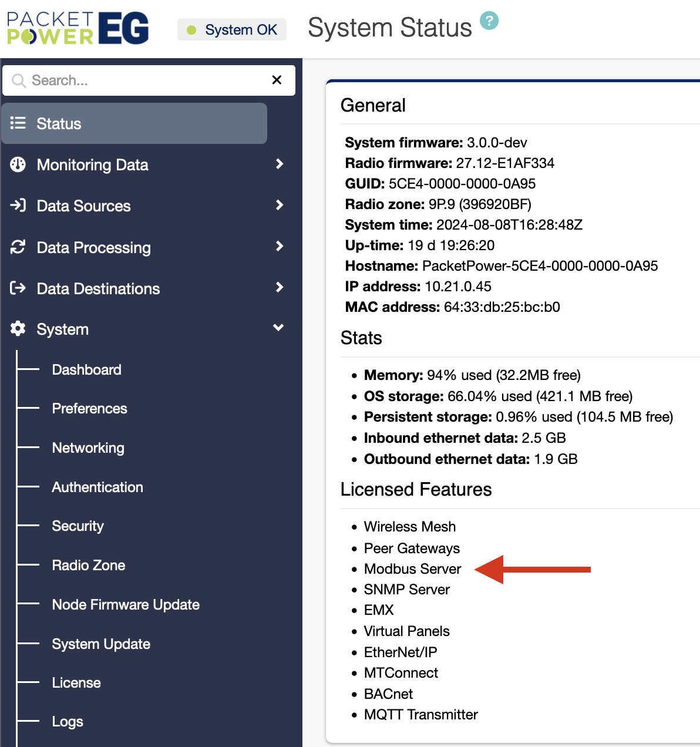Click the Data Sources import arrow icon

[x=18, y=206]
